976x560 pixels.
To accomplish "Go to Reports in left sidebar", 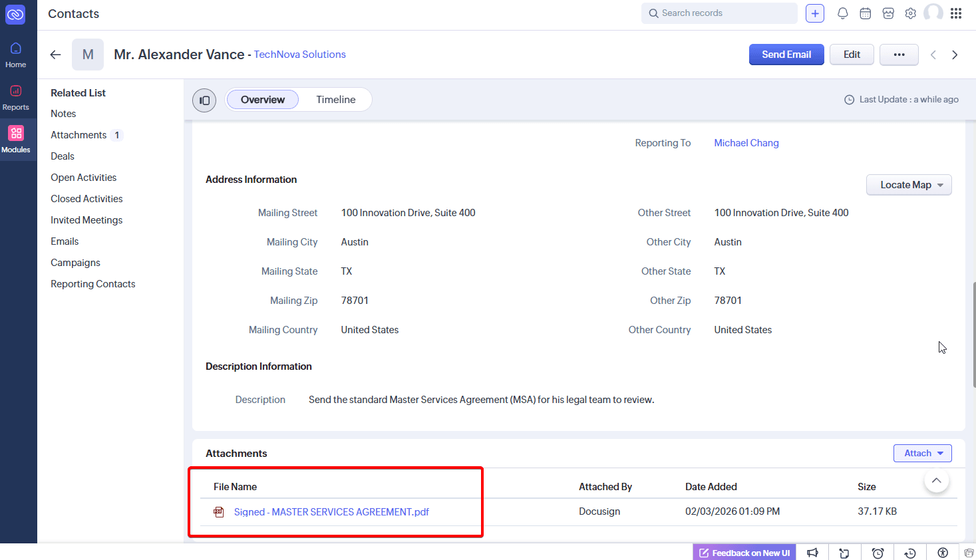I will point(16,97).
